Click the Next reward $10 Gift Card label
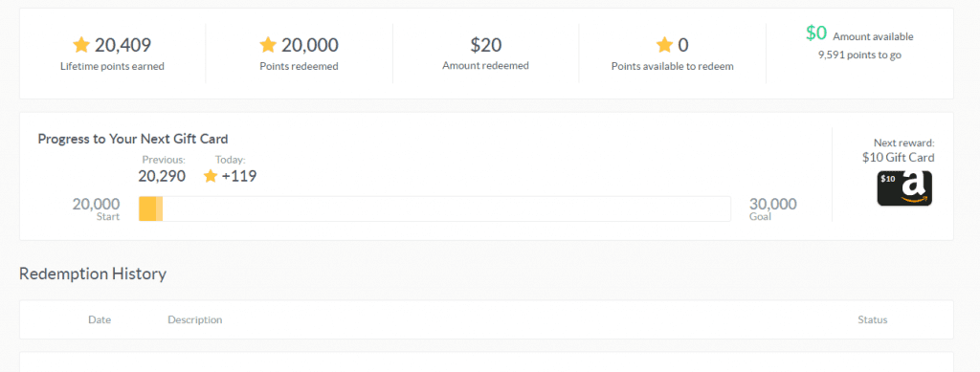The width and height of the screenshot is (980, 372). (898, 150)
